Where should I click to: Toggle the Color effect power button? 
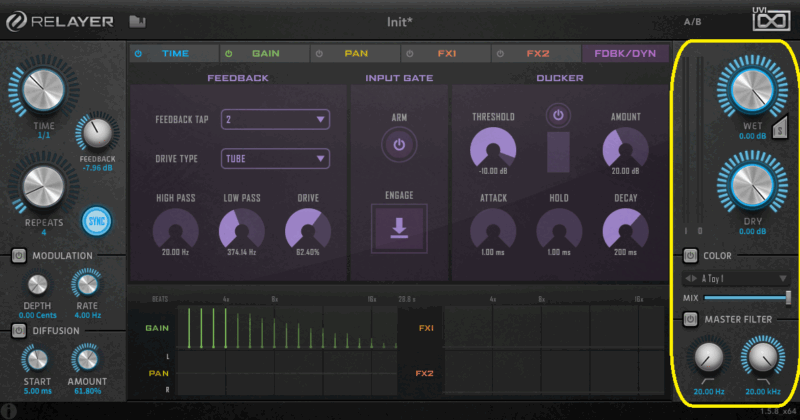pos(690,256)
